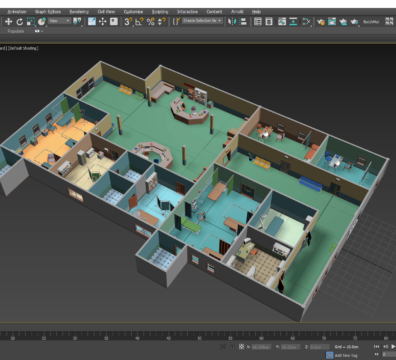396x360 pixels.
Task: Click the Align tool icon
Action: 243,22
